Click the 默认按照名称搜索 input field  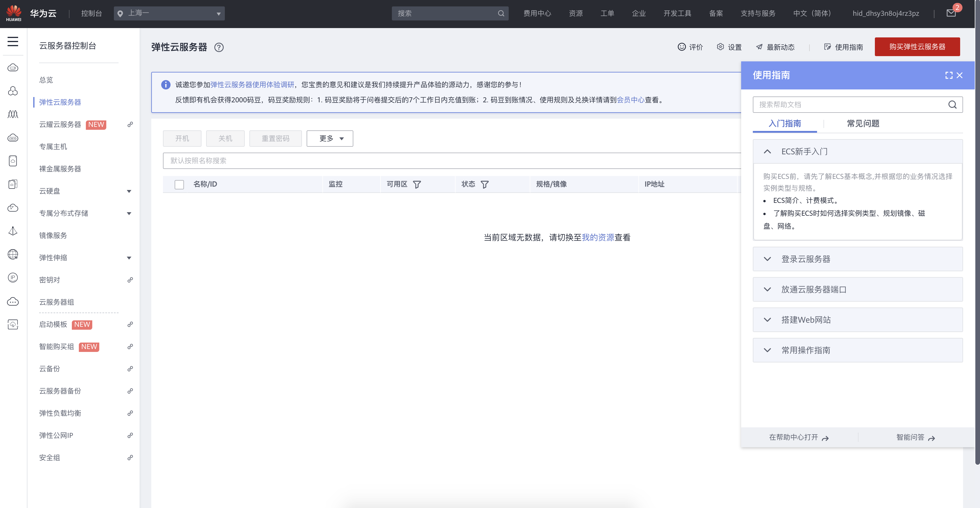pos(449,161)
